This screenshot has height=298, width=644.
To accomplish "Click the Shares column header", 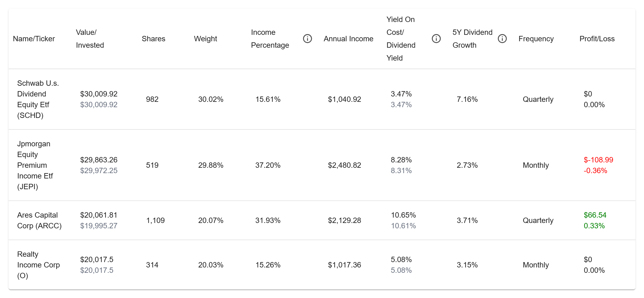I will click(x=153, y=39).
